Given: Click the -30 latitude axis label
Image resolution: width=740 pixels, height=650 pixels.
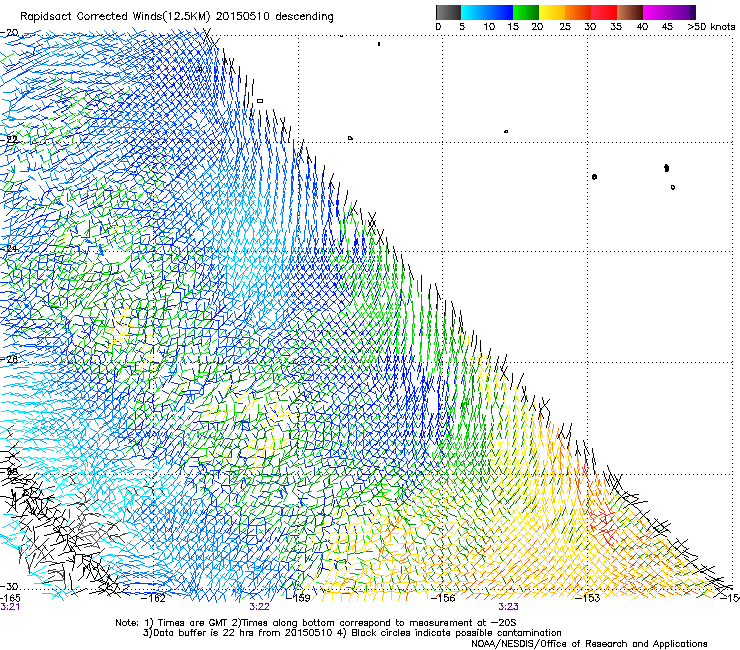Looking at the screenshot, I should 9,586.
